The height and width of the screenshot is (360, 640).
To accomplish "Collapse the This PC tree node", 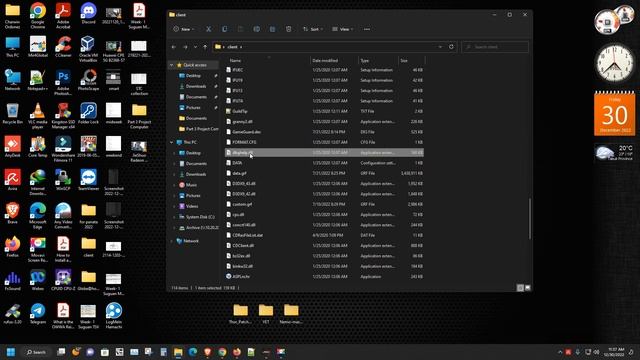I will (172, 142).
